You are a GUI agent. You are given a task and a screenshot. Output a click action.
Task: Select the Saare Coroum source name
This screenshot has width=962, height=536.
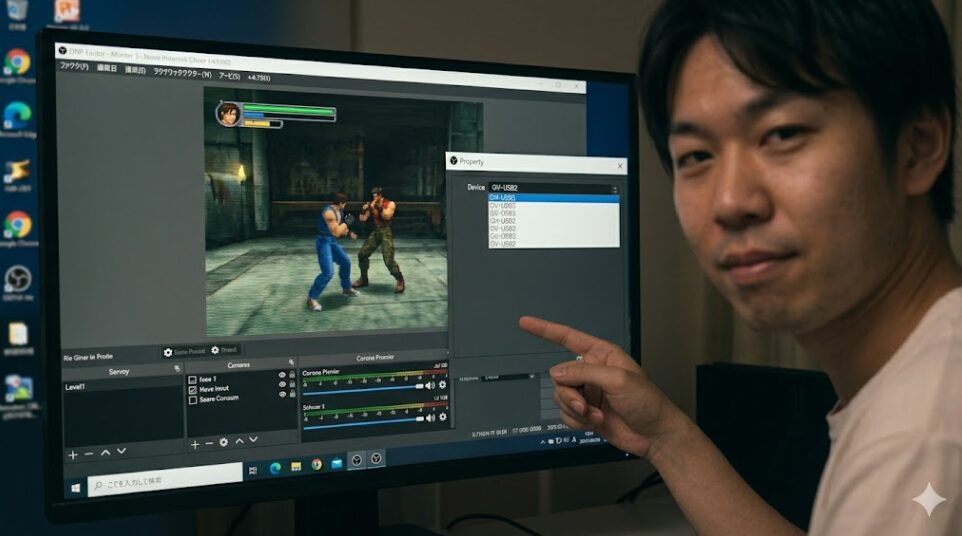click(x=219, y=399)
